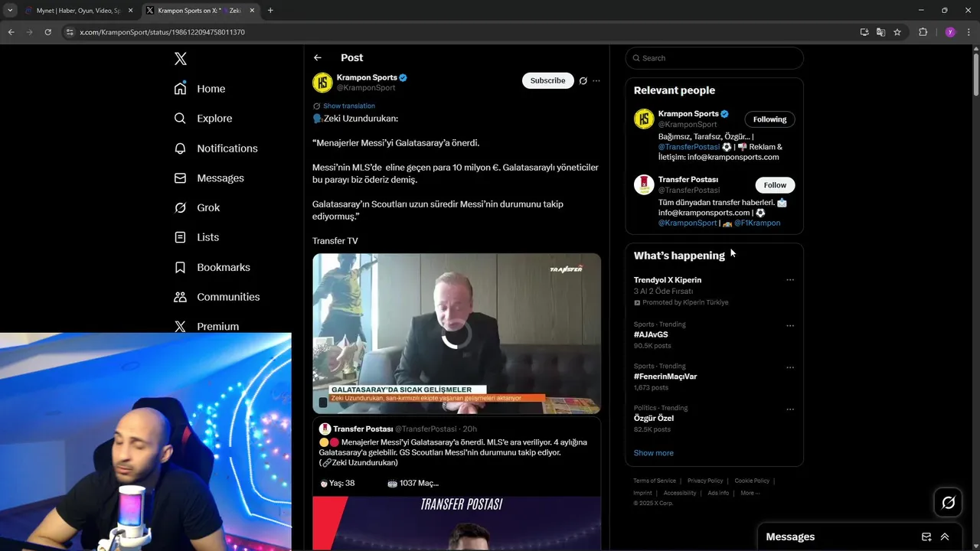Open more options for Trendyol X Kiperin
Screen dimensions: 980x551
tap(790, 280)
